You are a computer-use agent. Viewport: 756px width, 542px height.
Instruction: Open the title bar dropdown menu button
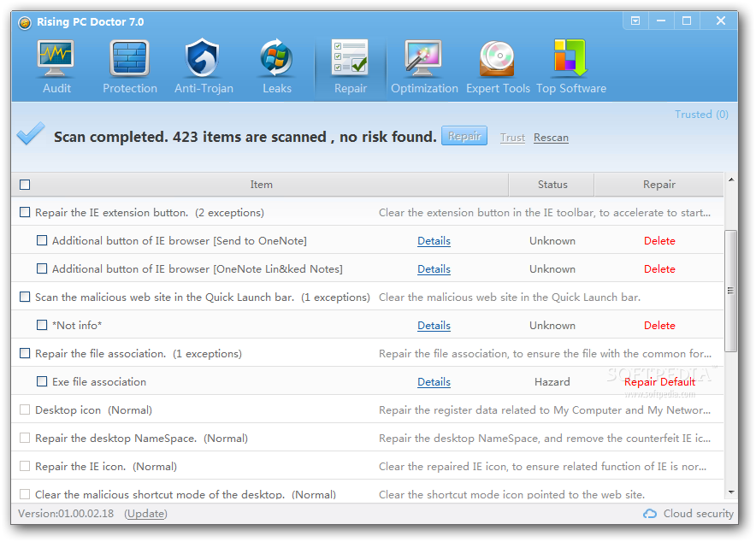pos(635,21)
